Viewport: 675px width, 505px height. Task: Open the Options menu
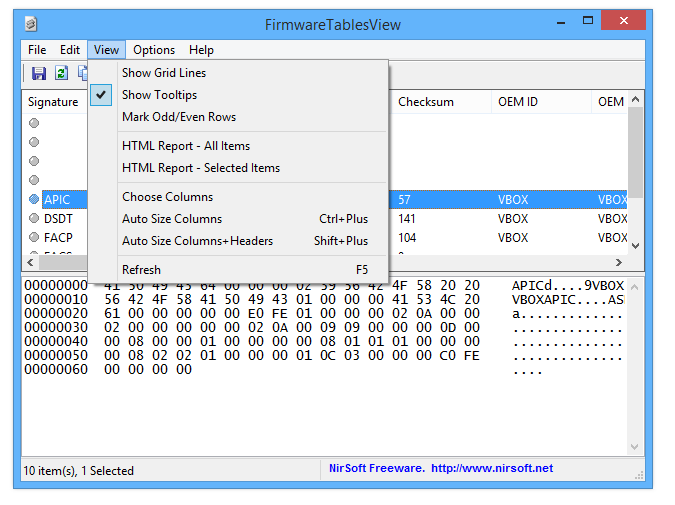[154, 50]
